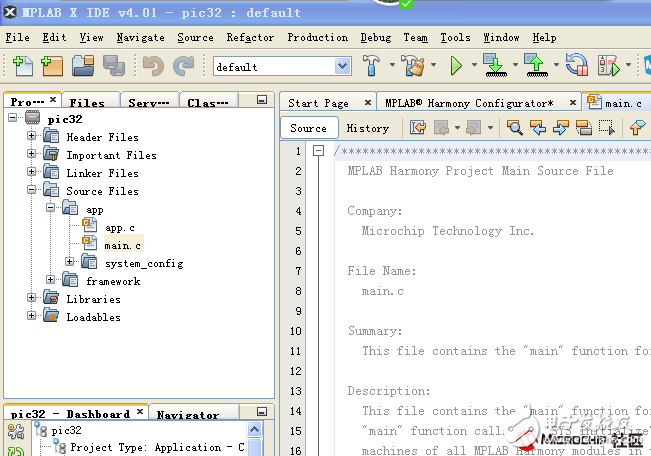
Task: Open the Navigator panel tab
Action: point(187,414)
